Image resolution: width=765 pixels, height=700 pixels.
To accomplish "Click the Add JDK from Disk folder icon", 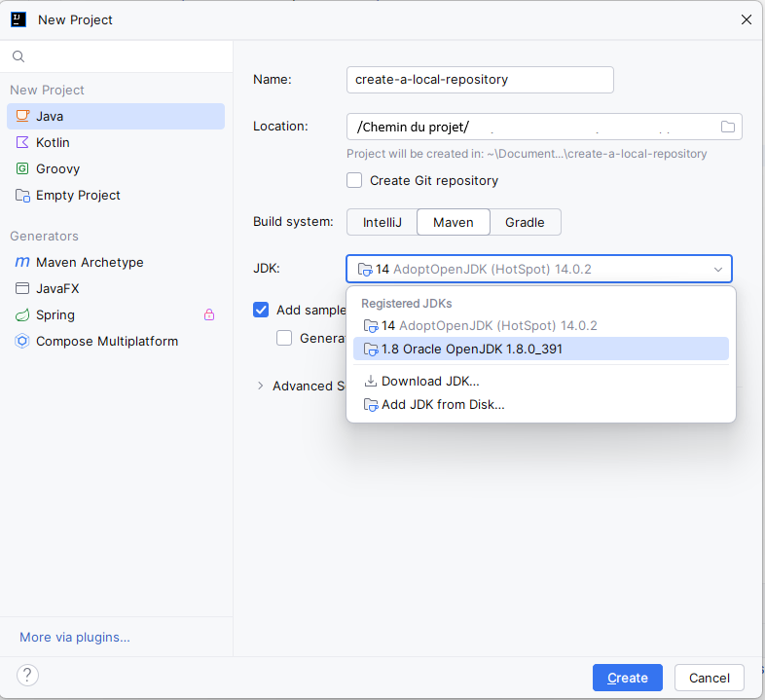I will (x=371, y=405).
